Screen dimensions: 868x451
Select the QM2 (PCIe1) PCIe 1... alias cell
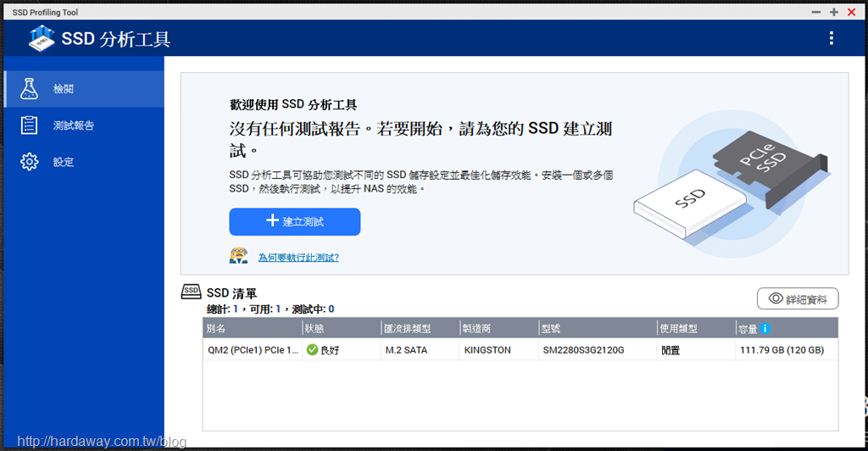click(253, 350)
